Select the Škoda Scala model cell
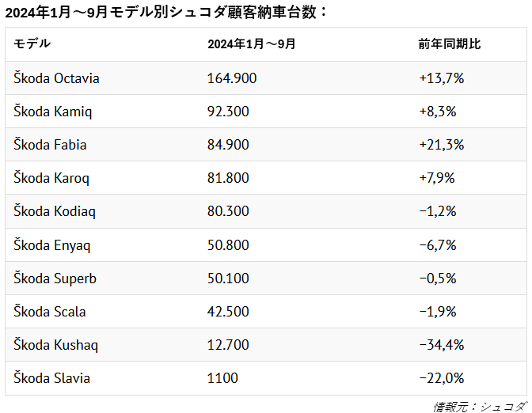 pos(50,312)
